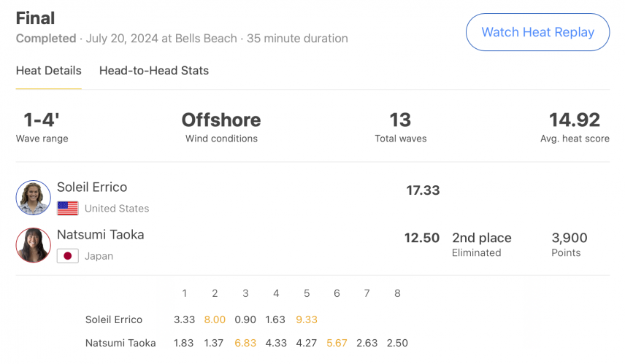Select Soleil Errico's 8.00 wave score
This screenshot has width=625, height=364.
point(215,320)
